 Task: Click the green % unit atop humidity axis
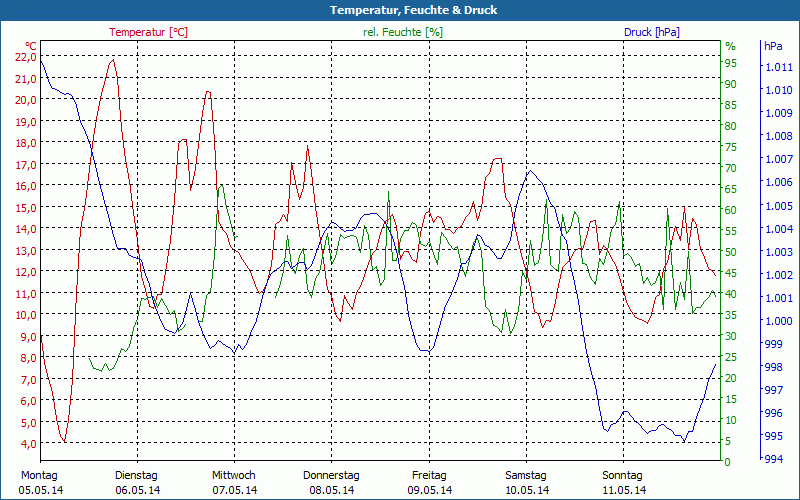pyautogui.click(x=730, y=46)
